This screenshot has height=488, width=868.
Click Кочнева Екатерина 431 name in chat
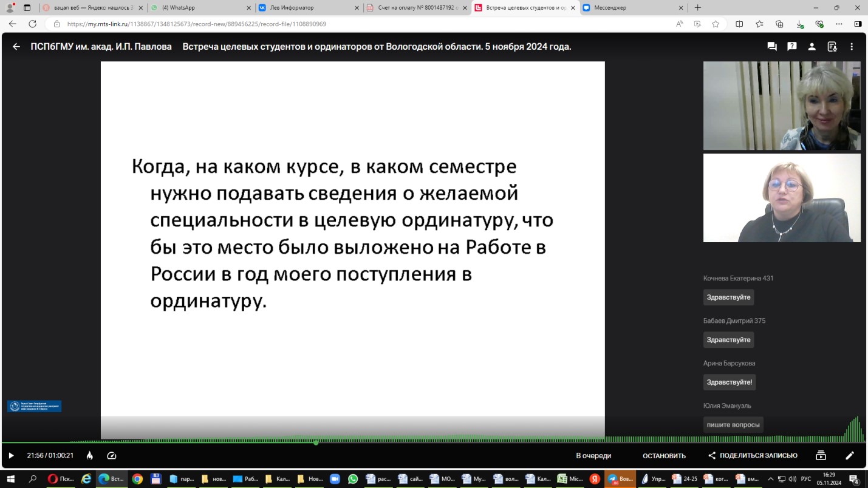coord(738,279)
